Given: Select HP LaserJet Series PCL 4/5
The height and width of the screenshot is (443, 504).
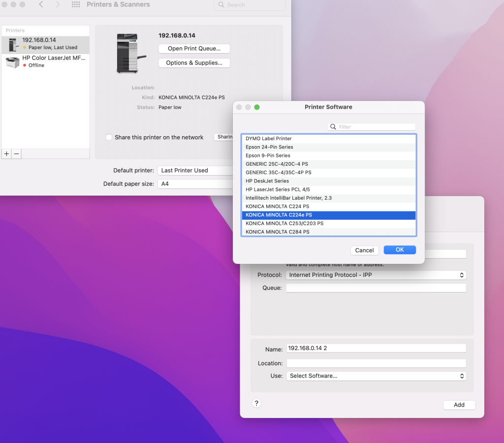Looking at the screenshot, I should (x=328, y=189).
